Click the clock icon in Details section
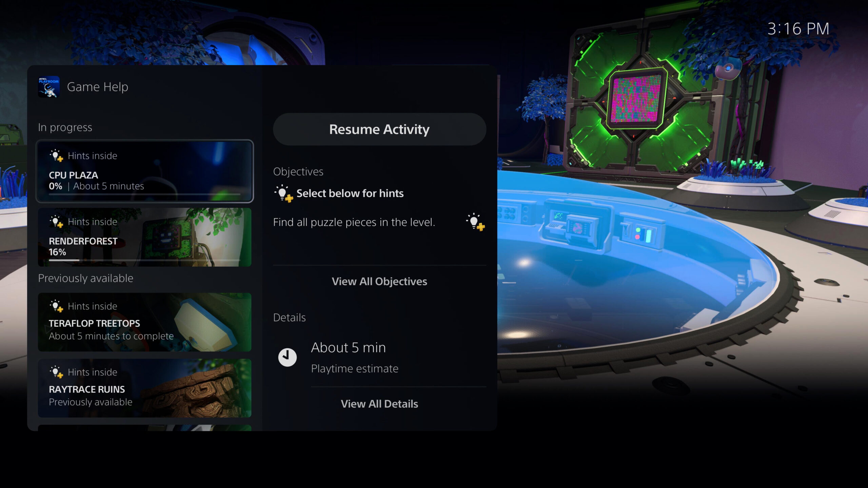Image resolution: width=868 pixels, height=488 pixels. 287,356
